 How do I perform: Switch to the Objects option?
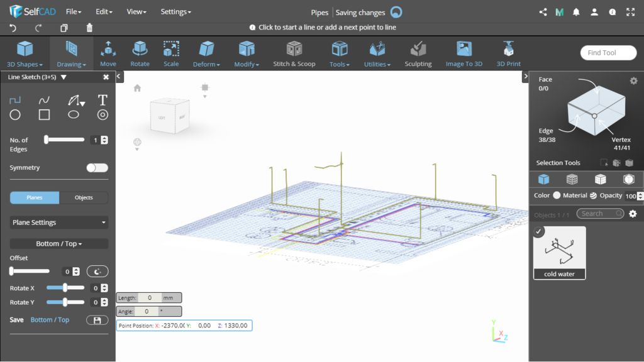pos(84,197)
